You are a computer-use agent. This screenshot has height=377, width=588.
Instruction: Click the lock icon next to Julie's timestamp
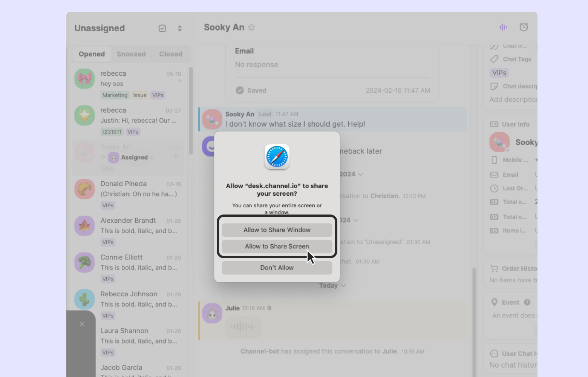pyautogui.click(x=269, y=308)
